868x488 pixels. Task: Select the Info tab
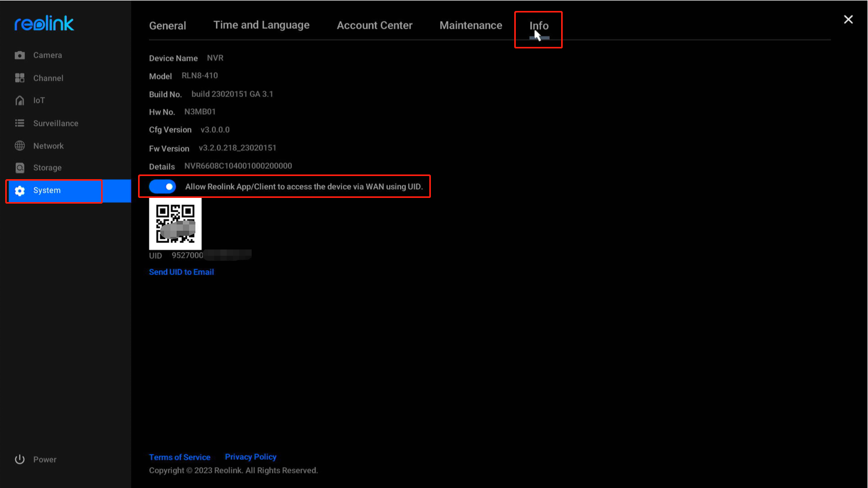[539, 26]
